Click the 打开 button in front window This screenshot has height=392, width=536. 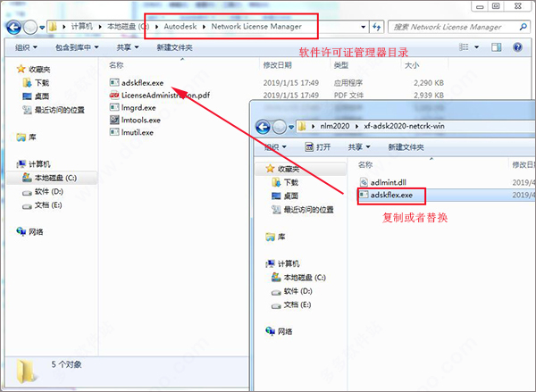(317, 147)
